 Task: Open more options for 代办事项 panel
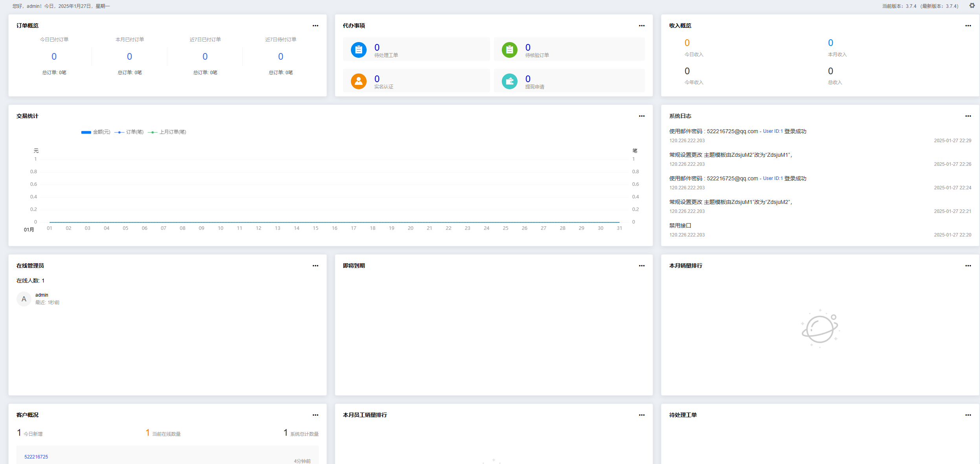(x=642, y=26)
